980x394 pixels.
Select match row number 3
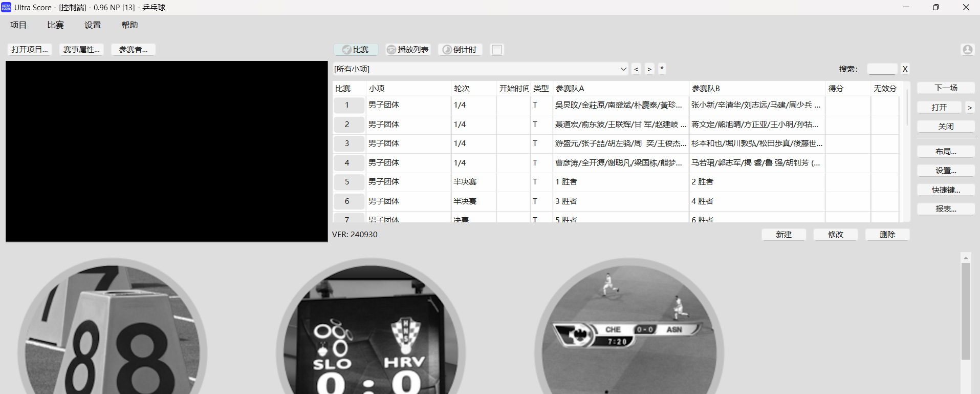347,143
